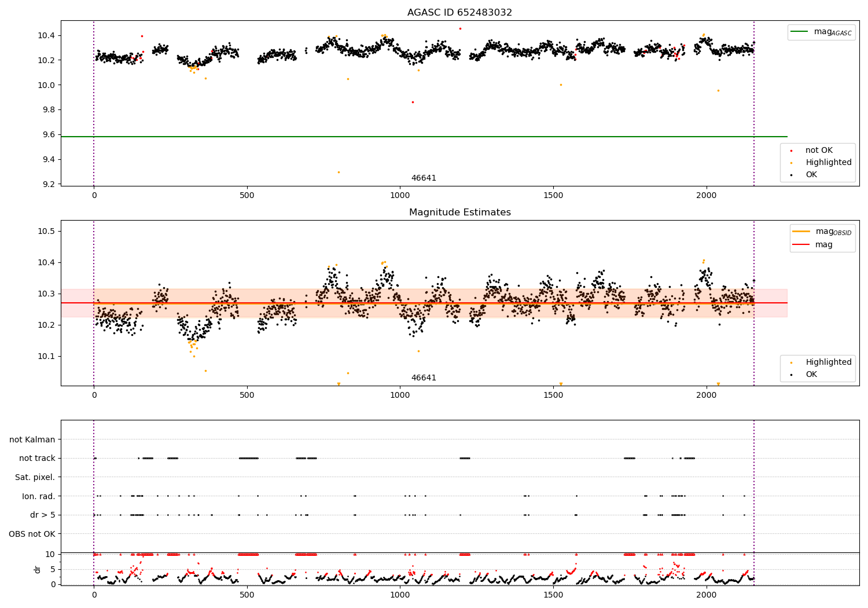Click the 'Magnitude Estimates' plot title
Image resolution: width=868 pixels, height=608 pixels.
[459, 213]
